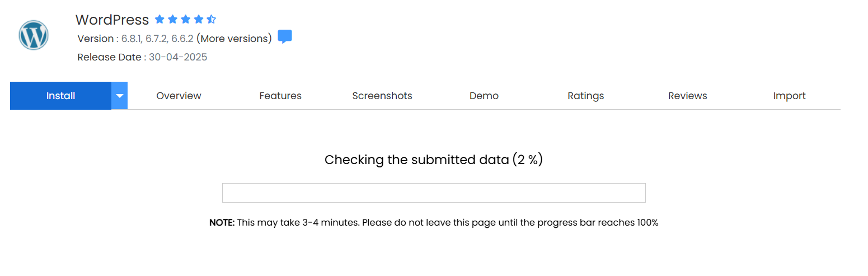Click the WordPress title heading
This screenshot has height=276, width=868.
112,20
